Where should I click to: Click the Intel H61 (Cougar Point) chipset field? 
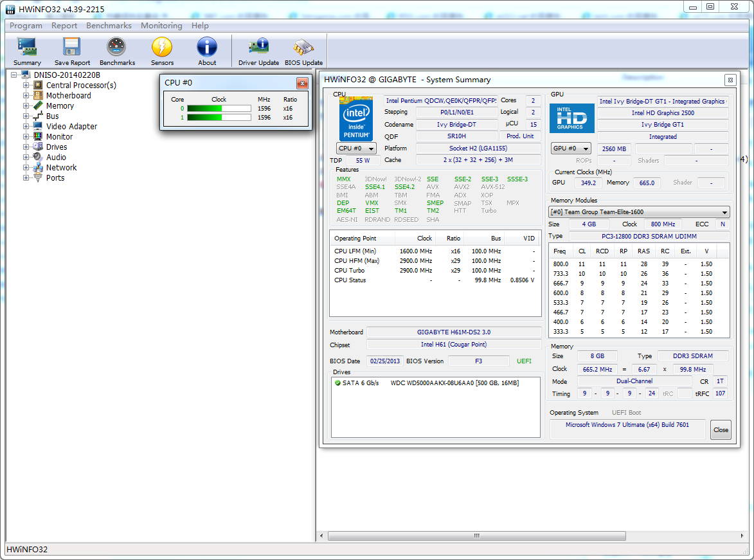[454, 345]
